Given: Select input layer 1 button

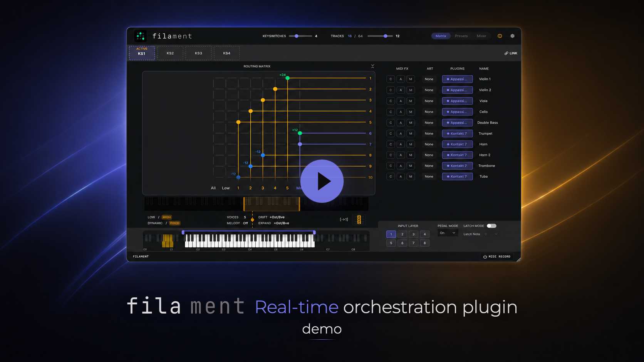Looking at the screenshot, I should pyautogui.click(x=391, y=234).
